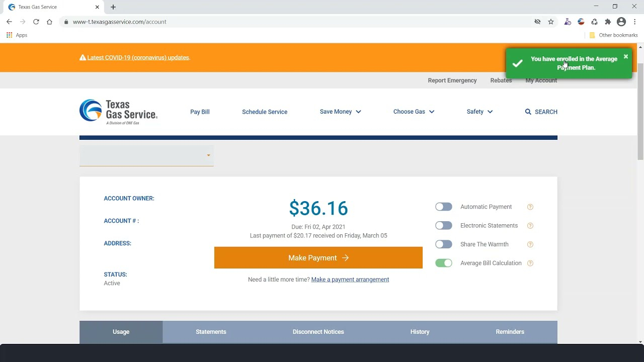Open Schedule Service in the navigation
This screenshot has height=362, width=644.
(265, 112)
